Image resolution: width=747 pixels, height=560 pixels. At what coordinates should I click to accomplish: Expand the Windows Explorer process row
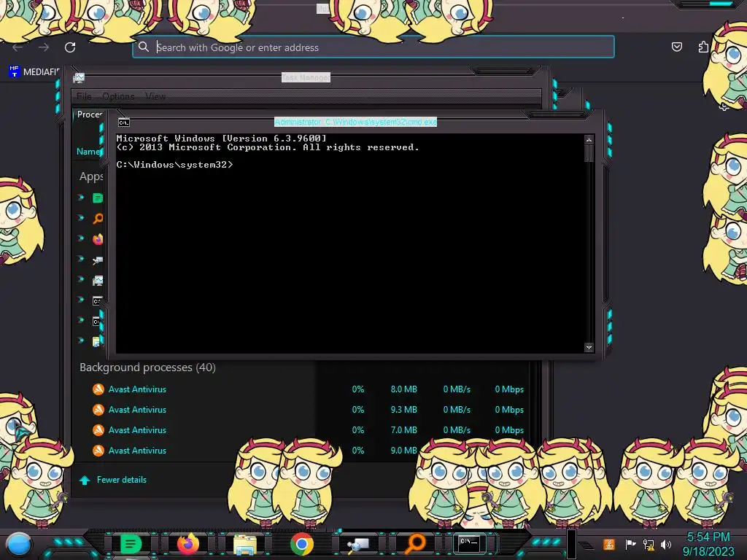coord(81,341)
